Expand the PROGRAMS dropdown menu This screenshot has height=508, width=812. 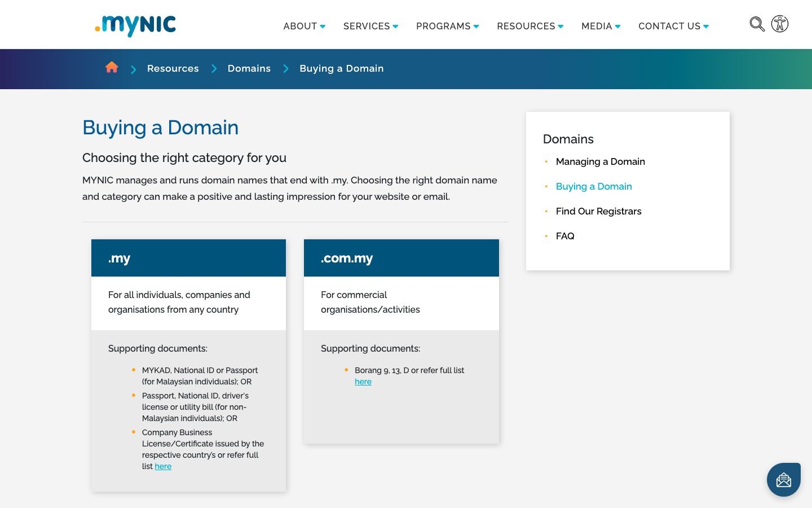point(448,26)
